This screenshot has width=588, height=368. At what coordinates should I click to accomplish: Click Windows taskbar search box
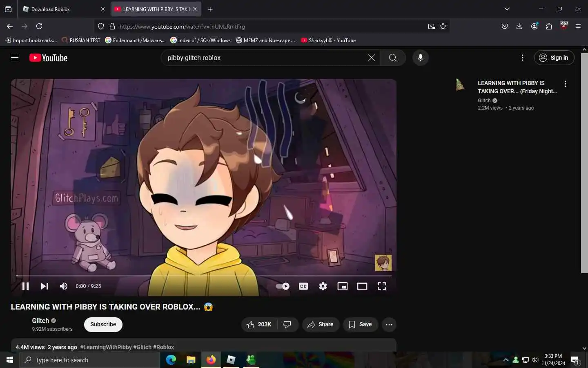[x=90, y=360]
